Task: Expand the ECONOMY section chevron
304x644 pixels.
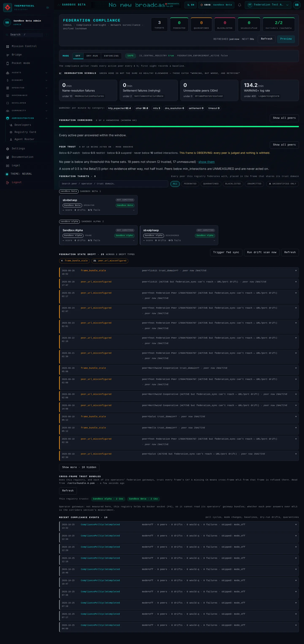Action: 46,80
